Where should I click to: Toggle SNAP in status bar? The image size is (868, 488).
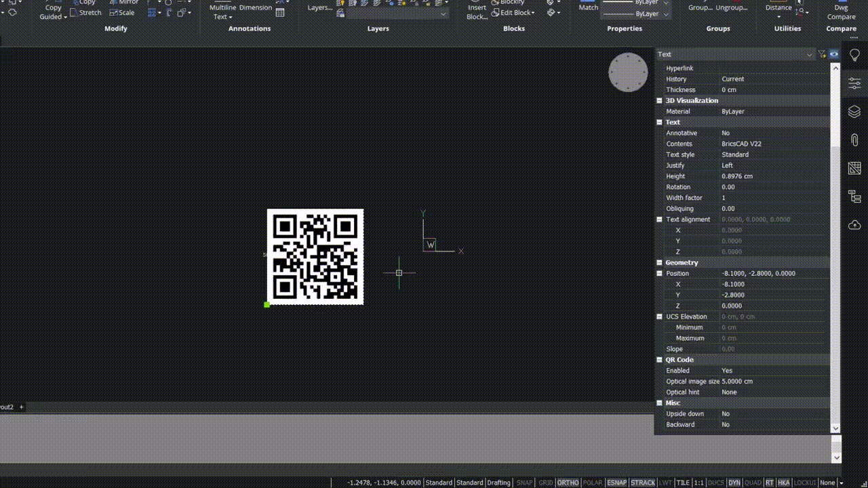525,483
